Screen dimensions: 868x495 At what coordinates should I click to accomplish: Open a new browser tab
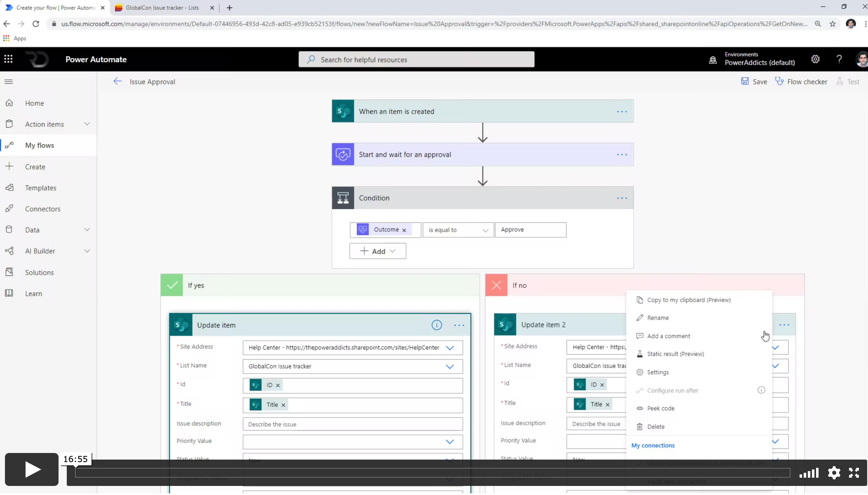click(230, 8)
